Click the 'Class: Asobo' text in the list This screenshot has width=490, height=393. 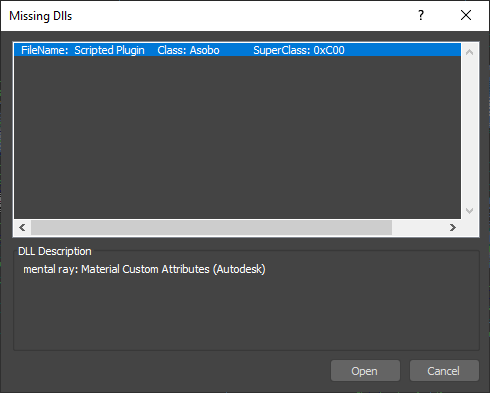point(188,50)
